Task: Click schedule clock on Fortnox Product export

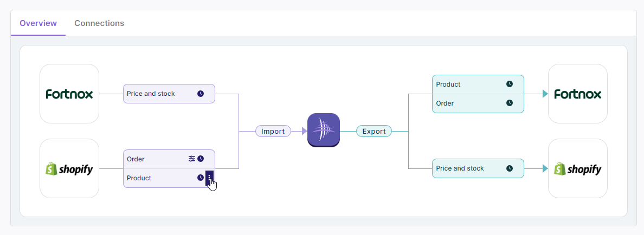Action: 510,84
